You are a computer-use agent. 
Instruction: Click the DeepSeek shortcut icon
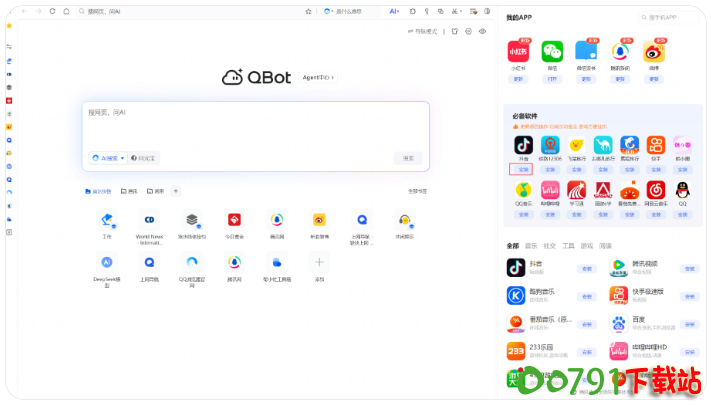pos(107,262)
